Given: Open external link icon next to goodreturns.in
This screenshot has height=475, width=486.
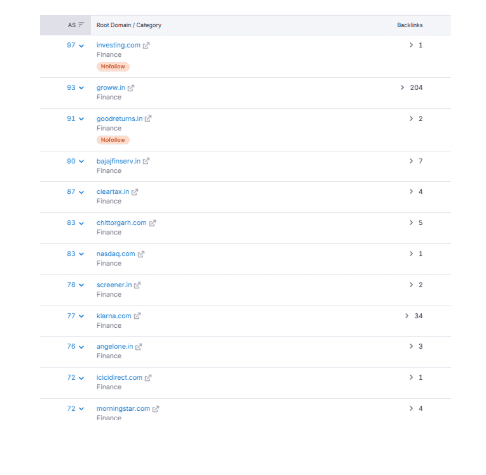Looking at the screenshot, I should 148,119.
